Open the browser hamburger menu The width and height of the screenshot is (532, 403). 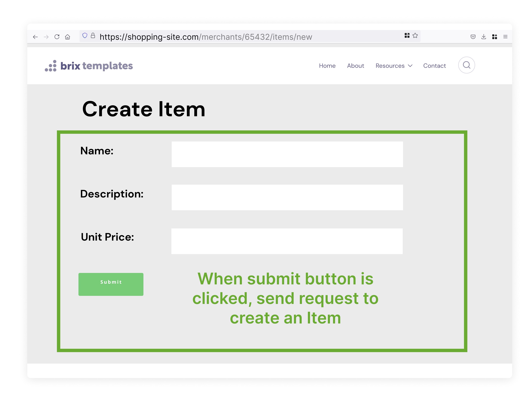[505, 37]
